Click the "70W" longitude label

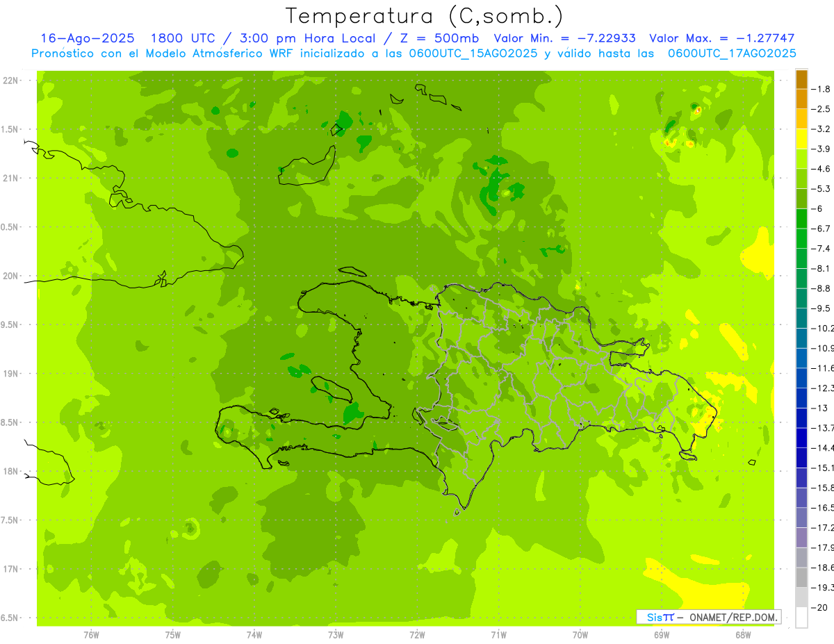coord(580,635)
